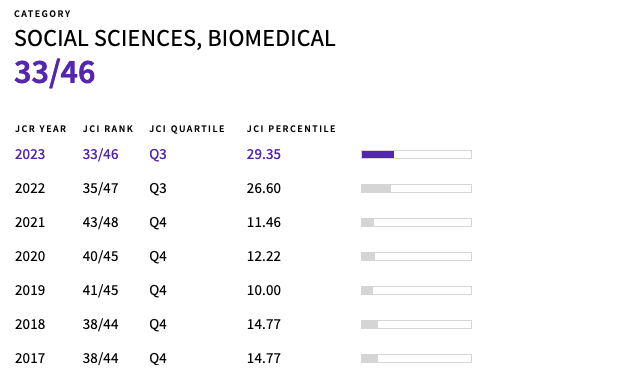
Task: Click the 2021 percentile bar at 11.46
Action: click(x=417, y=222)
